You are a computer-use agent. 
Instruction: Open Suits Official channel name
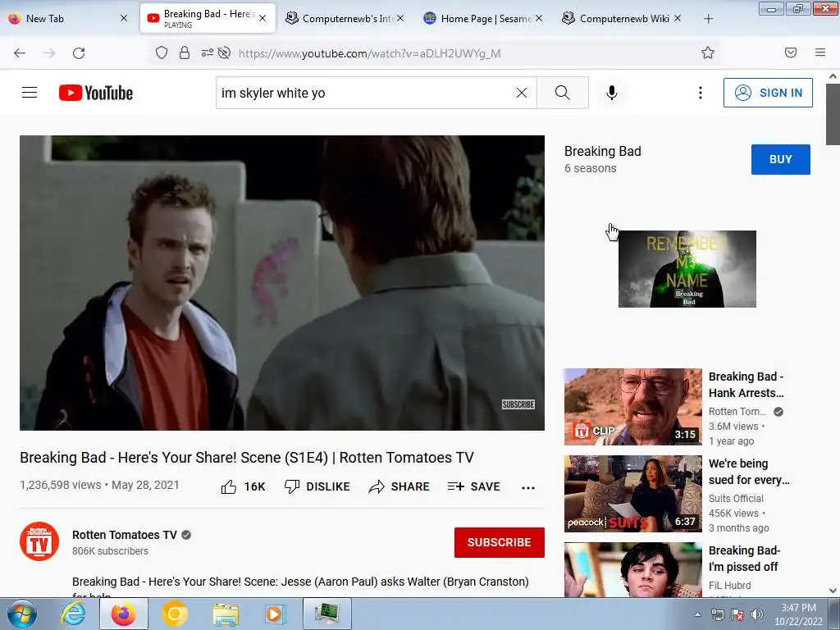[736, 498]
